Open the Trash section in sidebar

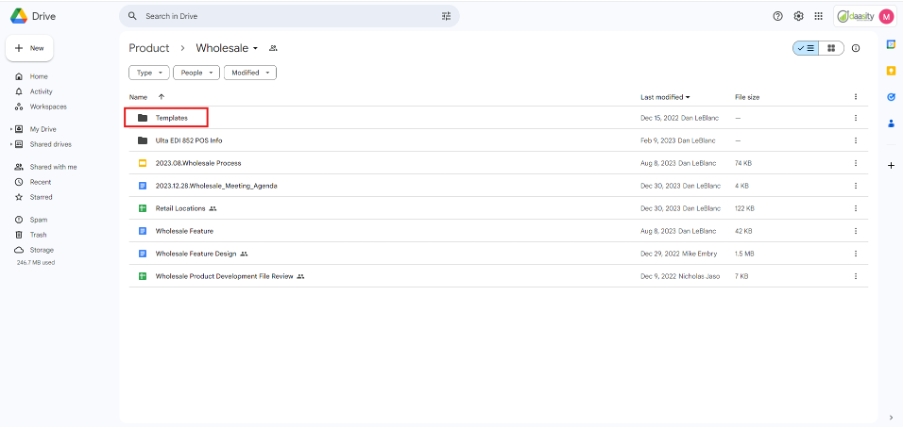coord(38,234)
